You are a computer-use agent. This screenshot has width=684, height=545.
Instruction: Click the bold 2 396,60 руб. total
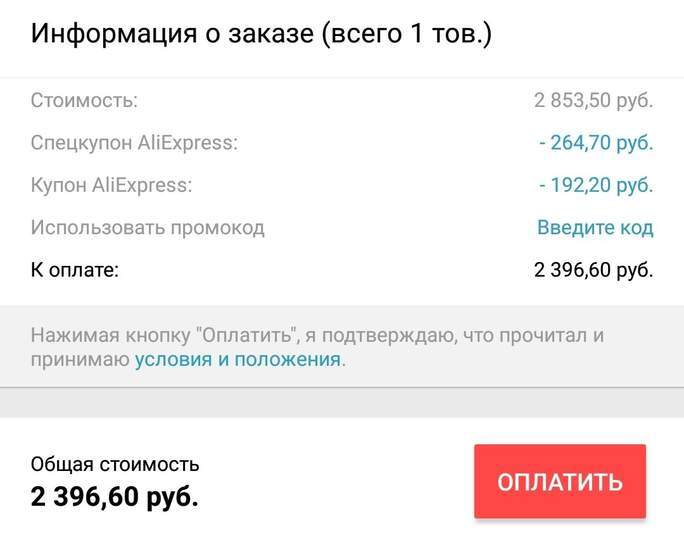pos(115,495)
